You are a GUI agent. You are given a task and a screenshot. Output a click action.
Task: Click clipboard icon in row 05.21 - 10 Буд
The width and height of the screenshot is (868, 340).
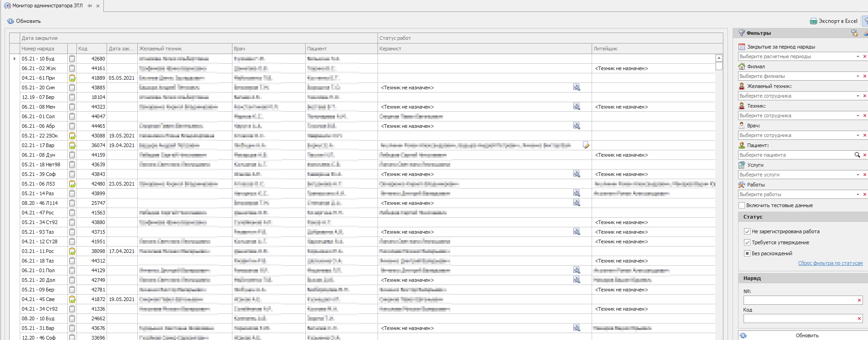pyautogui.click(x=72, y=59)
